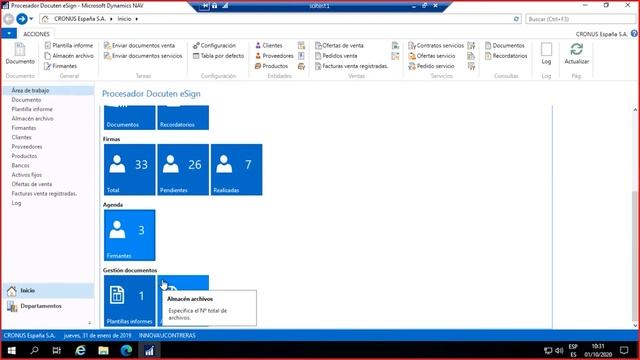Screen dimensions: 640x360
Task: Open the blue application menu dropdown
Action: click(x=9, y=33)
